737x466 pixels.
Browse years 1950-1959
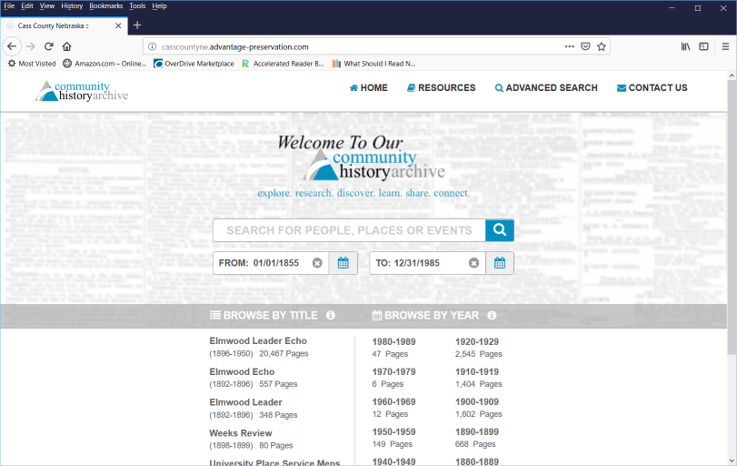[x=394, y=432]
